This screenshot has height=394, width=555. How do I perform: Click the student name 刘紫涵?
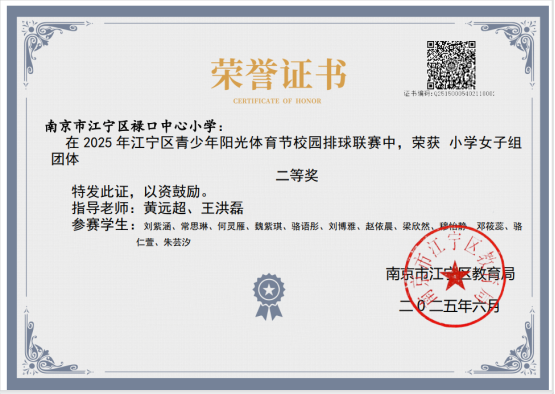pyautogui.click(x=158, y=226)
